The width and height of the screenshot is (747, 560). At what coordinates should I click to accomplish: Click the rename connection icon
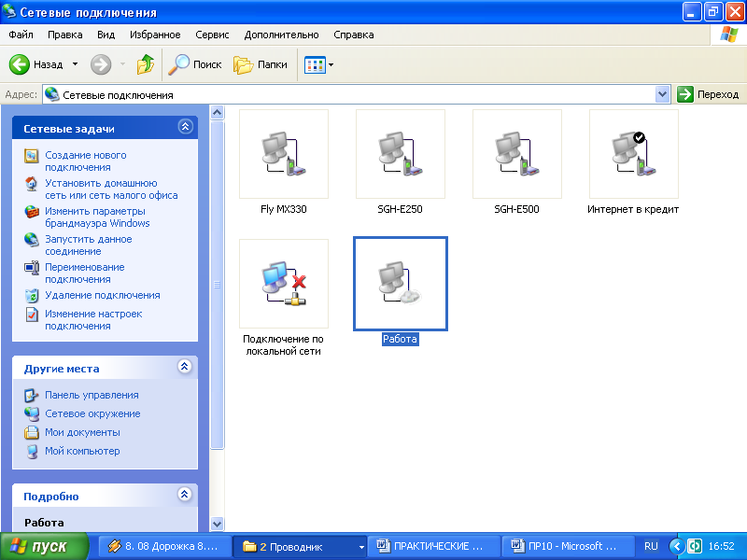32,268
